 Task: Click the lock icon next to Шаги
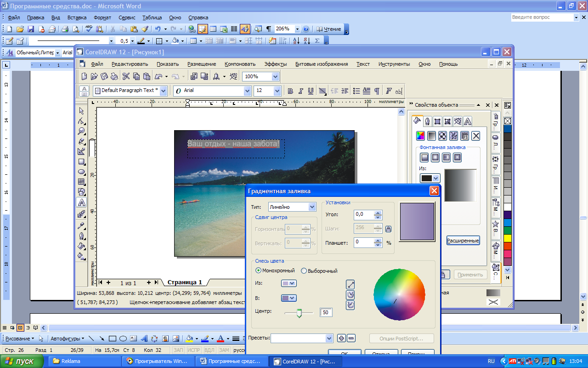click(388, 229)
